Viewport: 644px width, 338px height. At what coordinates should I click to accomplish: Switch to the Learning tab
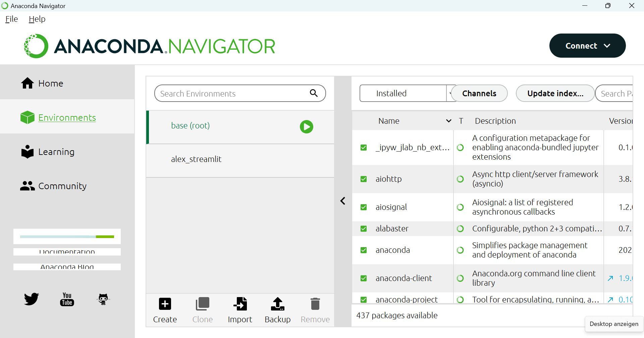(56, 152)
